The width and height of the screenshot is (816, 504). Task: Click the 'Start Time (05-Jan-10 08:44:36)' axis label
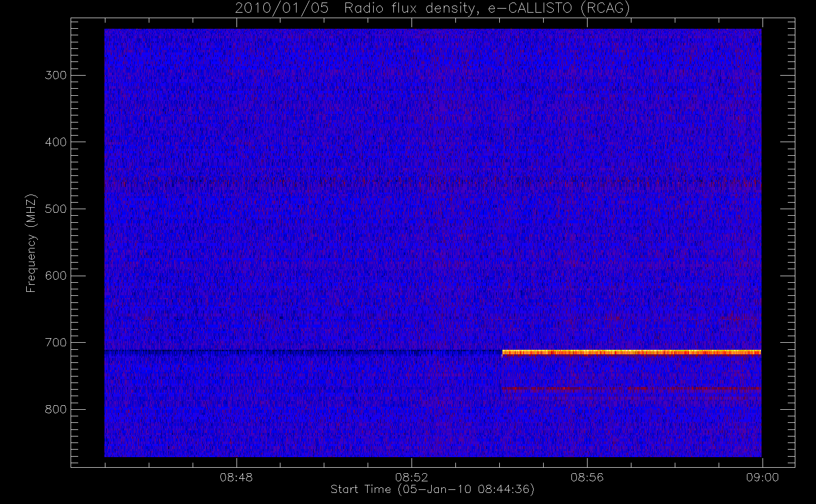coord(432,489)
